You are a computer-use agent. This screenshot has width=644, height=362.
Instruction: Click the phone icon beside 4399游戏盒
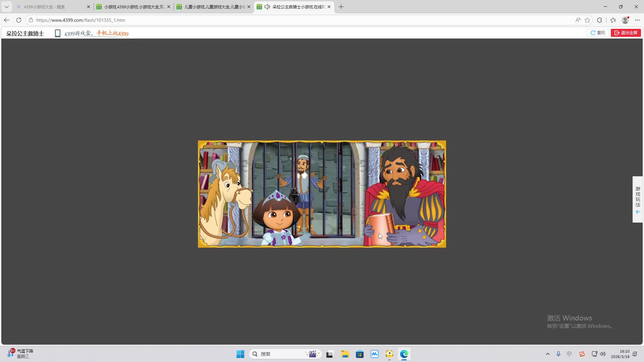pyautogui.click(x=58, y=34)
